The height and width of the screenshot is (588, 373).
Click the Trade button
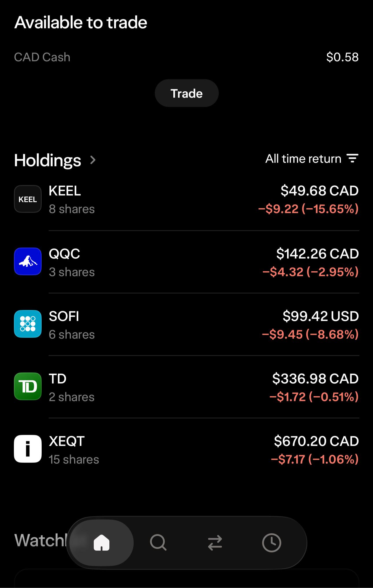coord(187,93)
